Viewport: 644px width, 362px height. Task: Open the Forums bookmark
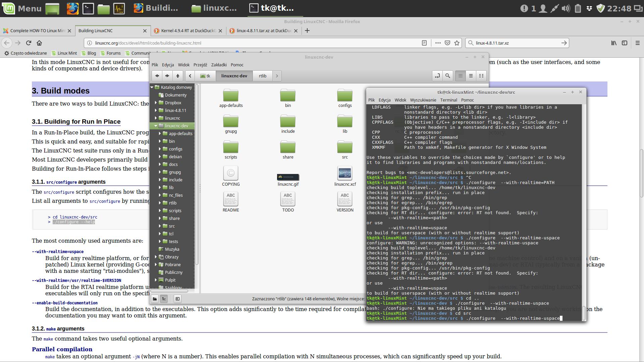tap(110, 53)
